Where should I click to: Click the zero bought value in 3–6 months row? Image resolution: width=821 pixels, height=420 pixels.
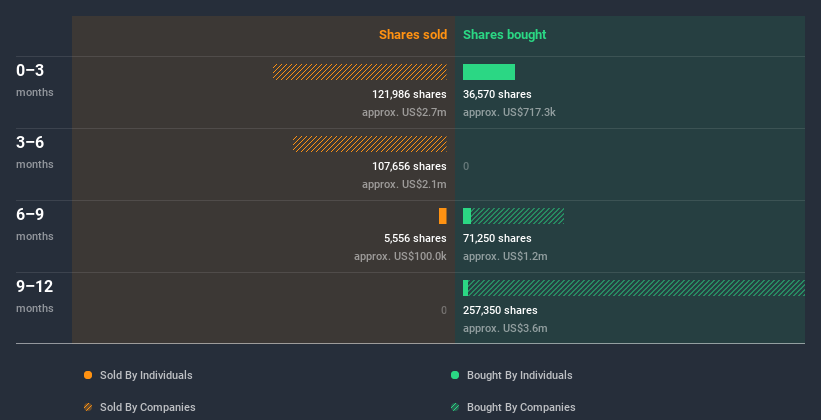coord(466,167)
